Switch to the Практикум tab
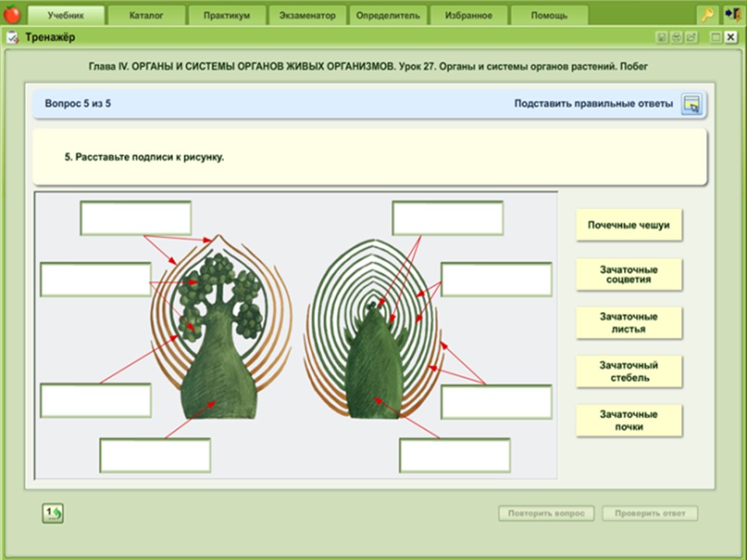This screenshot has height=560, width=747. click(x=226, y=16)
